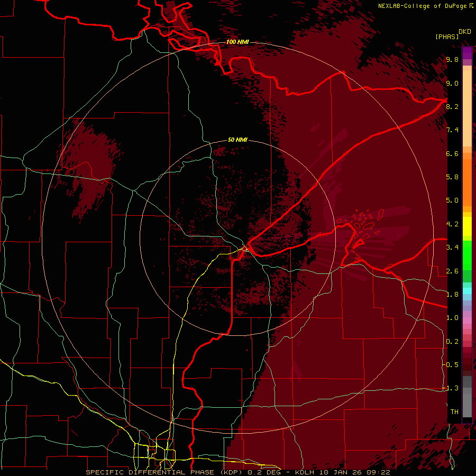476x476 pixels.
Task: Pick the pink segment of the color bar
Action: click(467, 321)
